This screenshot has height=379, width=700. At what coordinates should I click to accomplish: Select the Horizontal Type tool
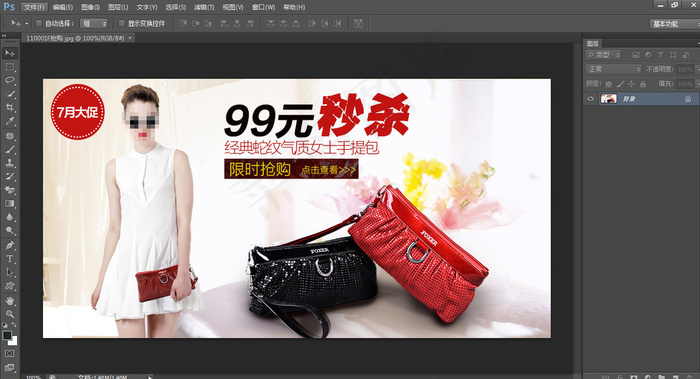(x=9, y=259)
